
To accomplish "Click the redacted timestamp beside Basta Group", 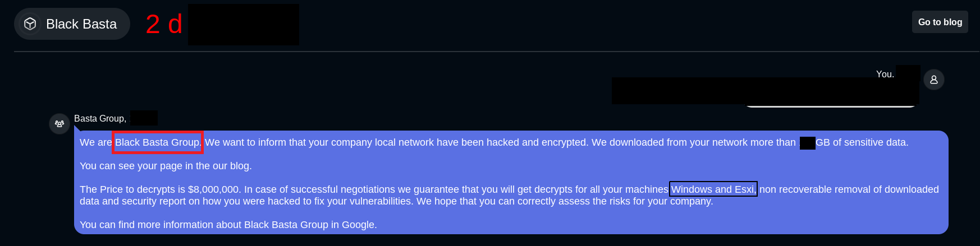I will point(144,118).
